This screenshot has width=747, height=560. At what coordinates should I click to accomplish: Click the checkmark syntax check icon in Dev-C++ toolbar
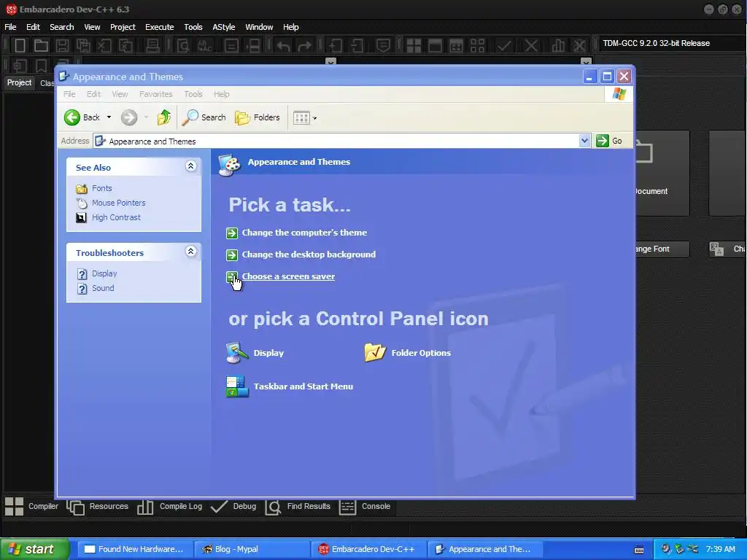[504, 46]
